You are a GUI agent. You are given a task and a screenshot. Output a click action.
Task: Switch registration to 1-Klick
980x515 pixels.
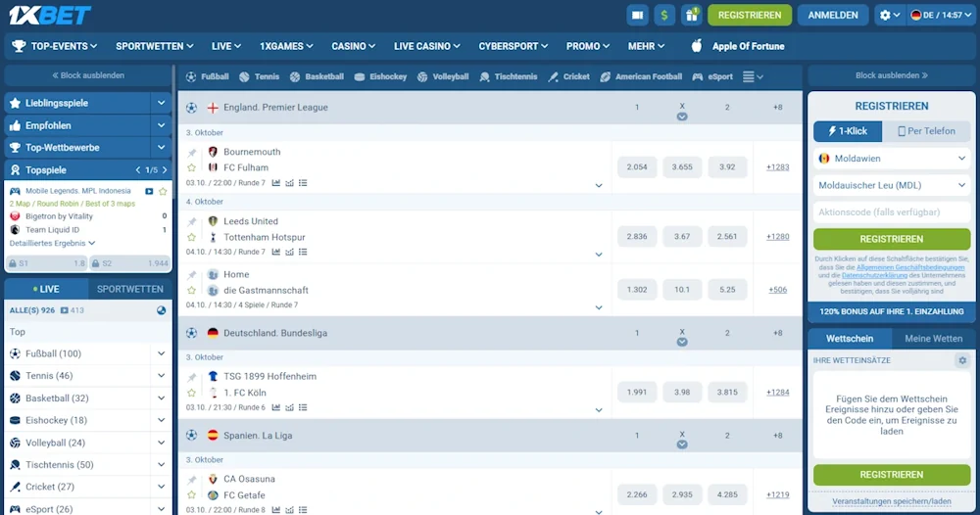pyautogui.click(x=848, y=131)
